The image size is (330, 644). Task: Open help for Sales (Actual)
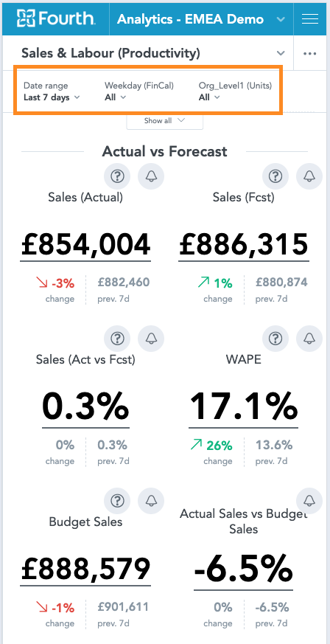[x=117, y=176]
